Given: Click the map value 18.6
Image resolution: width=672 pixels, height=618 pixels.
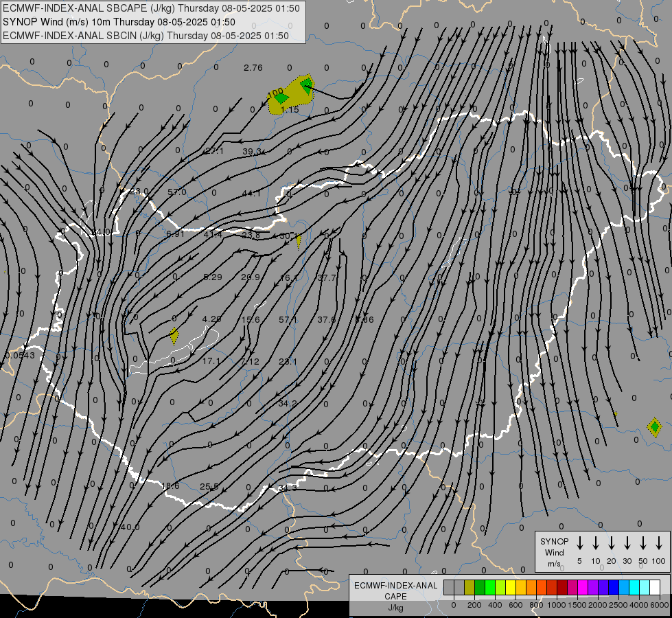Looking at the screenshot, I should (x=170, y=486).
